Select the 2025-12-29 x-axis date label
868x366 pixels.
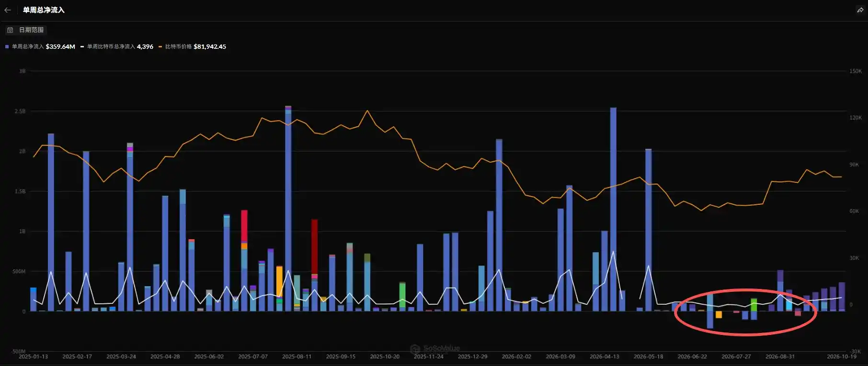(x=473, y=357)
